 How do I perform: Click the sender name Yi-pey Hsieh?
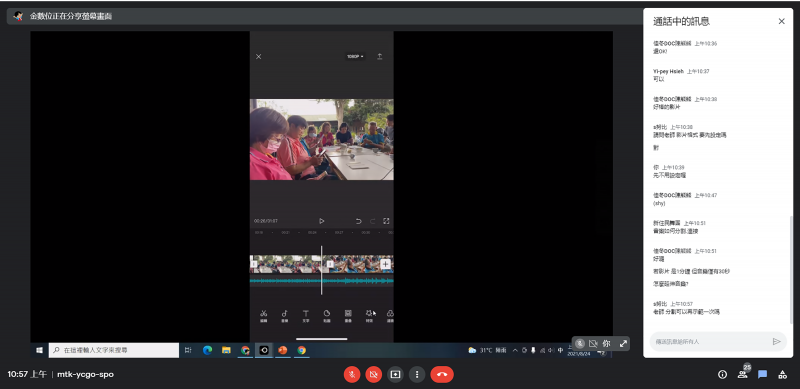(668, 71)
